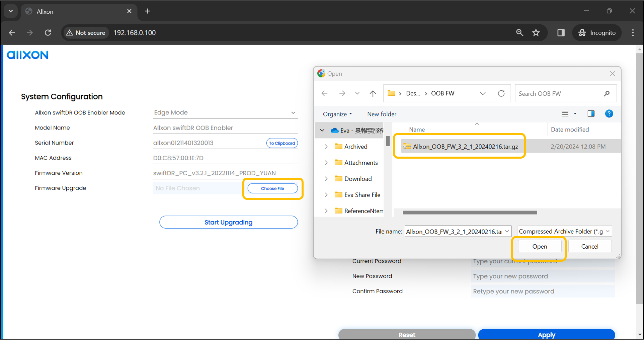
Task: Click New folder in dialog toolbar
Action: (x=382, y=114)
